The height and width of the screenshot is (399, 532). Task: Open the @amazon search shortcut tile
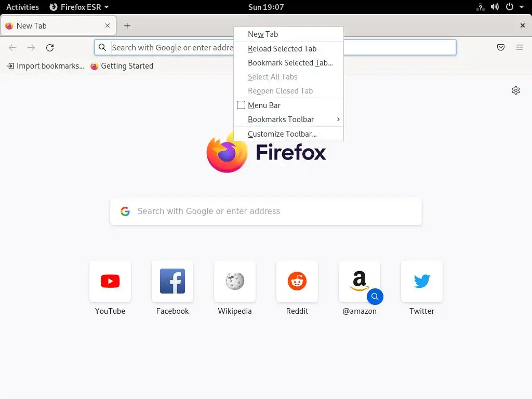[x=360, y=281]
